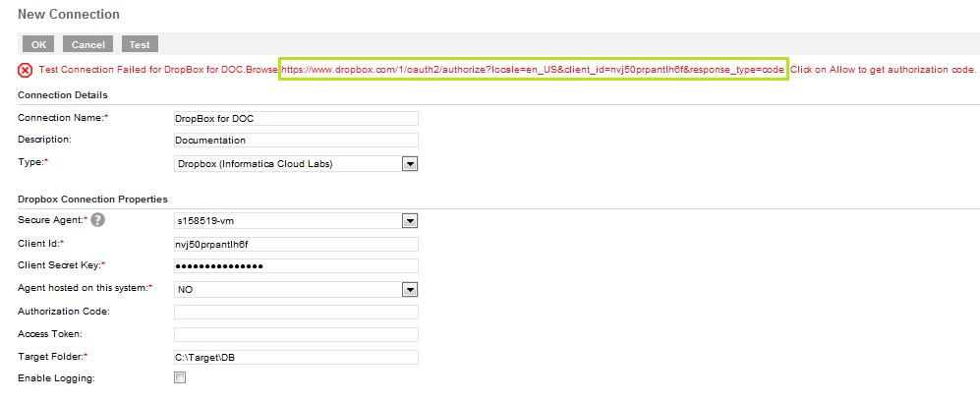980x402 pixels.
Task: Click the Dropbox Connection Properties heading
Action: pyautogui.click(x=92, y=200)
